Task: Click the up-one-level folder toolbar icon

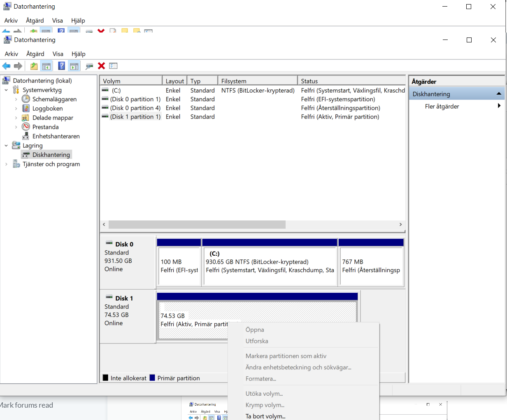Action: (x=34, y=66)
